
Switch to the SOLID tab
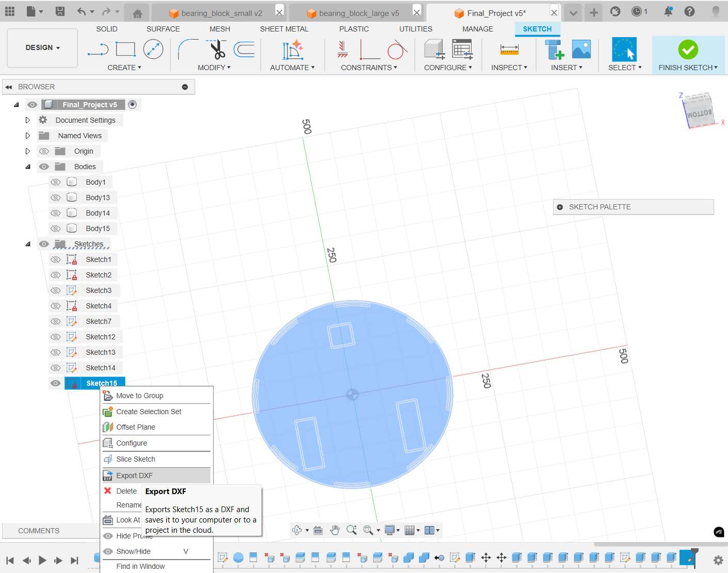[x=106, y=29]
